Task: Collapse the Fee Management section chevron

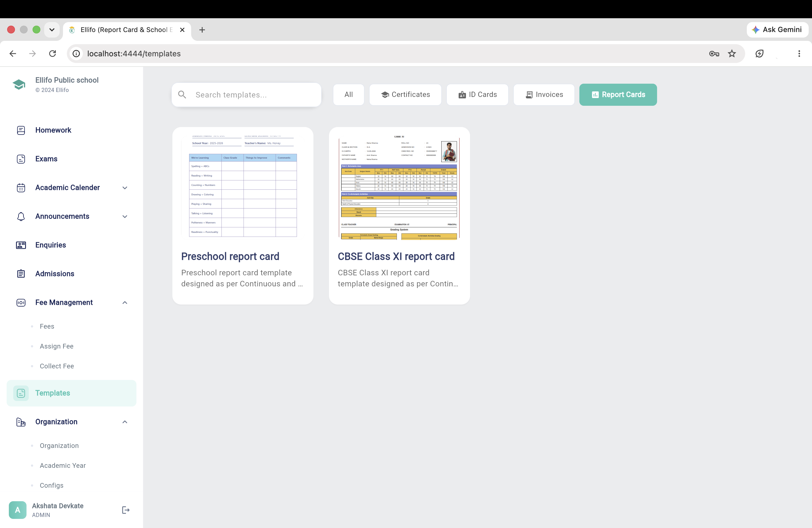Action: click(125, 303)
